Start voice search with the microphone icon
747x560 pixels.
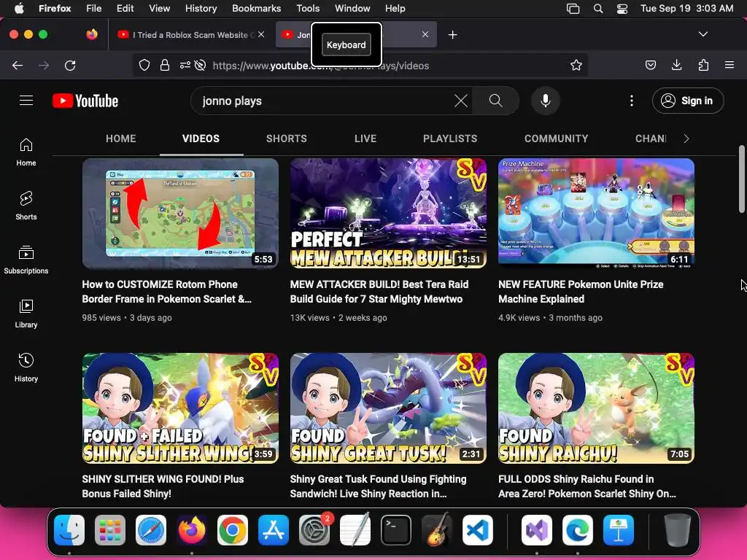coord(546,101)
